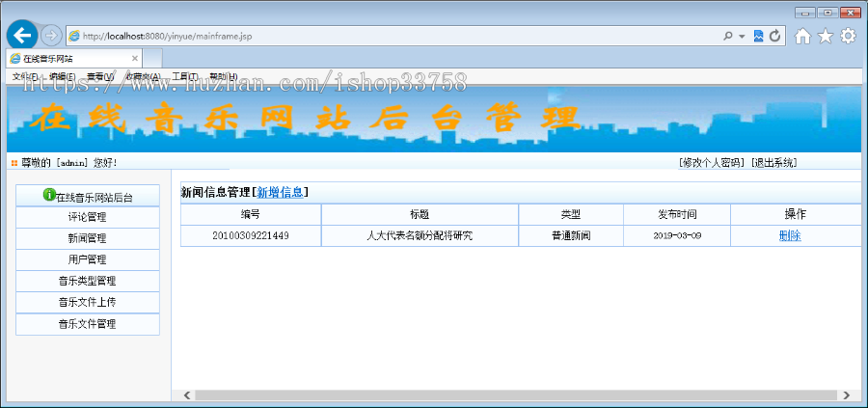Click the 类型 column header
This screenshot has width=868, height=408.
coord(571,215)
